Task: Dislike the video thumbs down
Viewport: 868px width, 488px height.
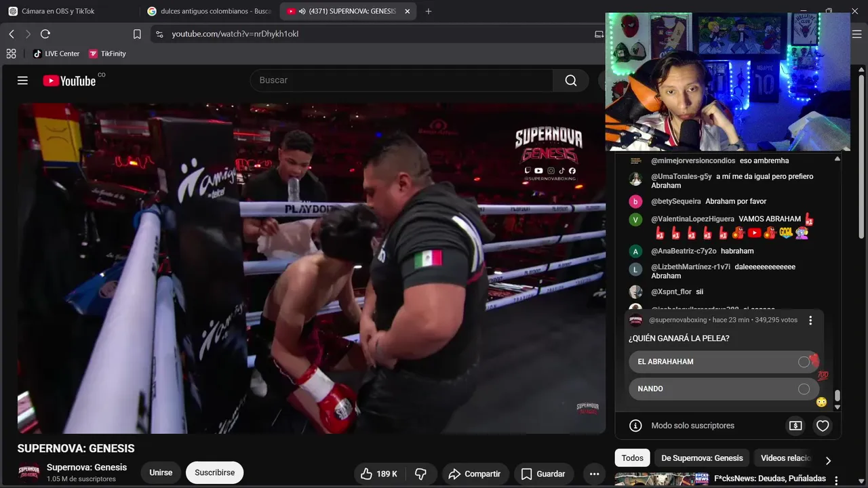Action: (x=420, y=474)
